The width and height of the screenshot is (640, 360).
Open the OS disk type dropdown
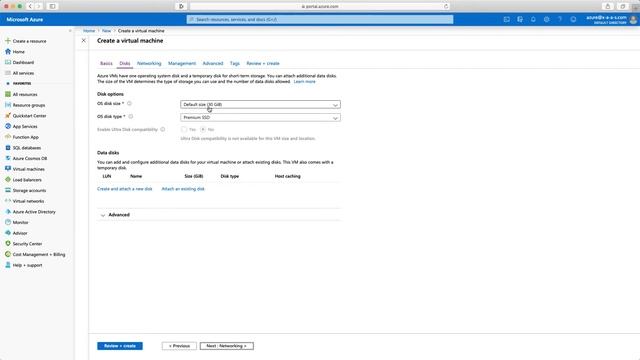click(260, 118)
